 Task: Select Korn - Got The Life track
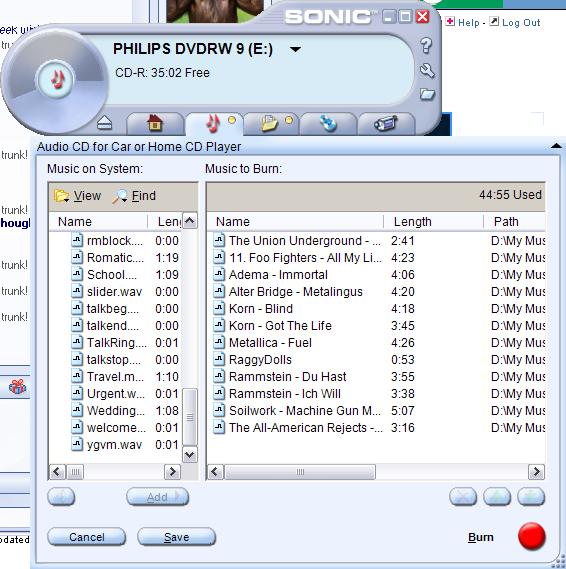coord(376,326)
